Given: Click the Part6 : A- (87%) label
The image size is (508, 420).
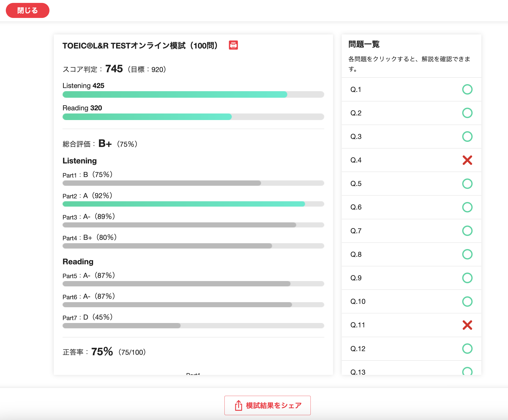Looking at the screenshot, I should pos(89,296).
